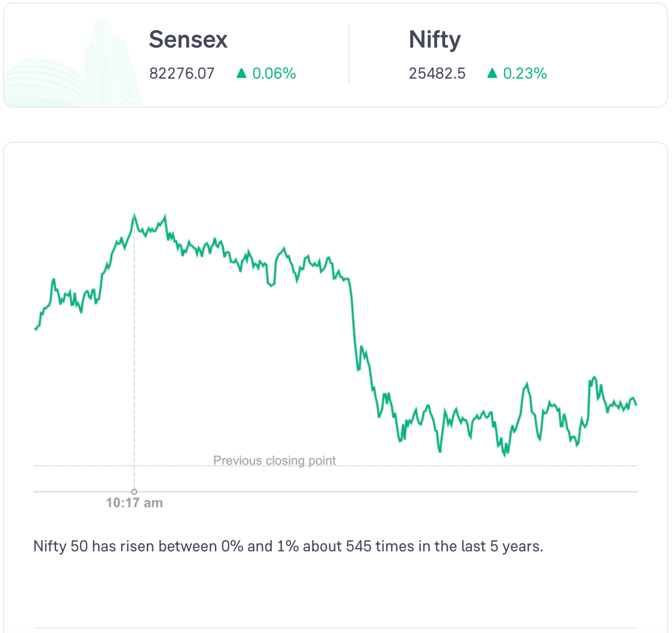Click the divider between Sensex and Nifty
This screenshot has width=672, height=633.
pyautogui.click(x=349, y=55)
